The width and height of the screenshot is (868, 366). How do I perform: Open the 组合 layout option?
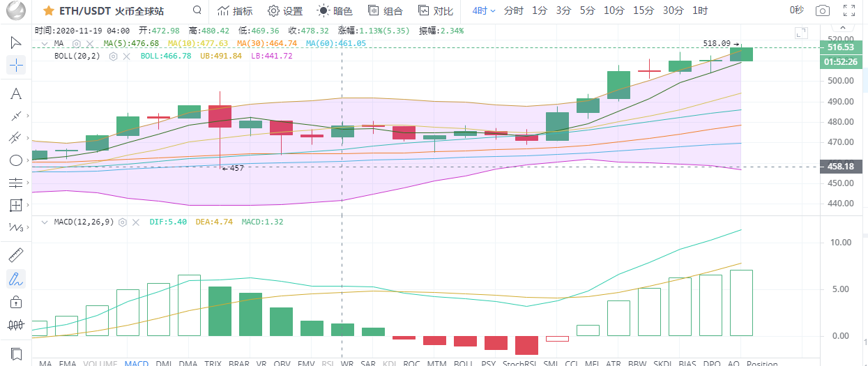(386, 10)
